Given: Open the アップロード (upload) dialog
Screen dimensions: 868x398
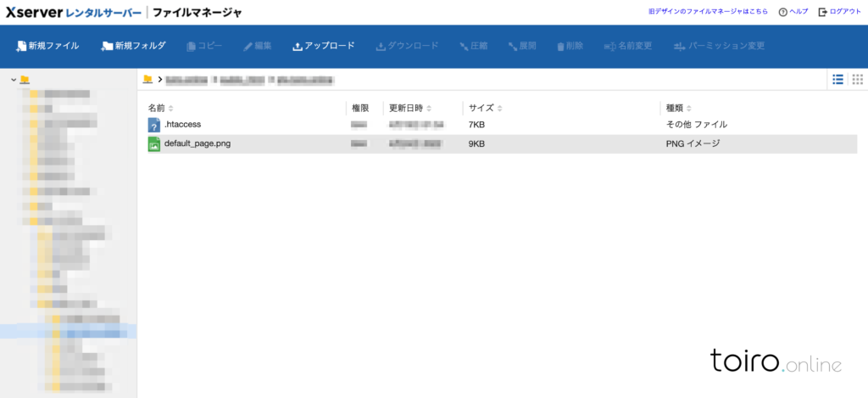Looking at the screenshot, I should [x=323, y=46].
